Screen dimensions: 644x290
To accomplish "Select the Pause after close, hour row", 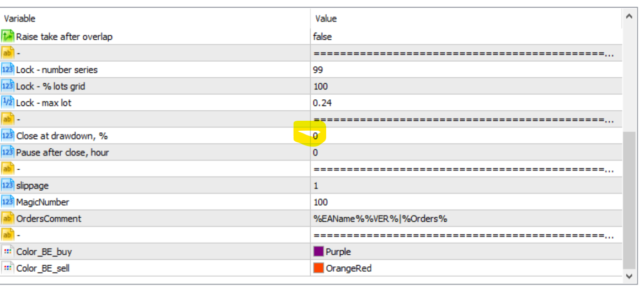I will click(x=62, y=153).
